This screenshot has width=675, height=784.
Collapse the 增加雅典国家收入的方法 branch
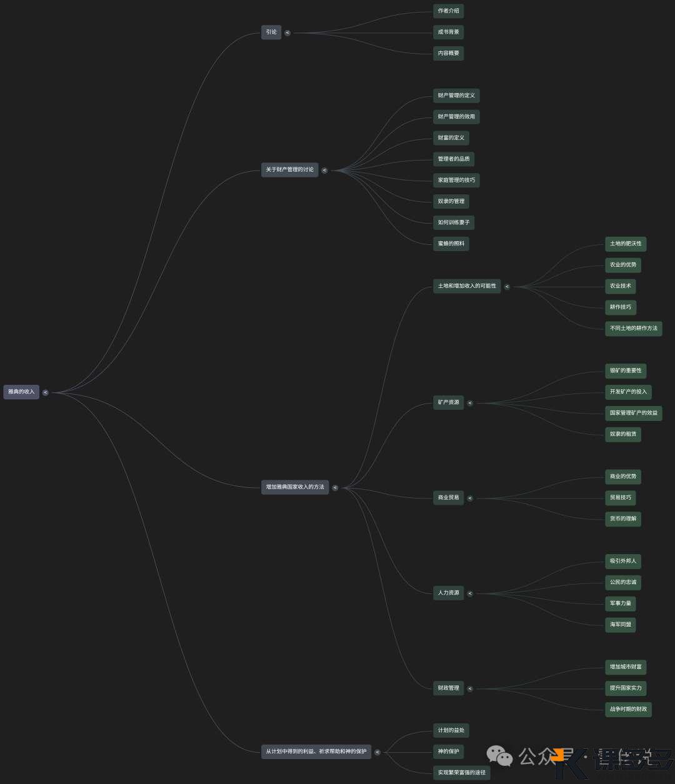(x=335, y=487)
